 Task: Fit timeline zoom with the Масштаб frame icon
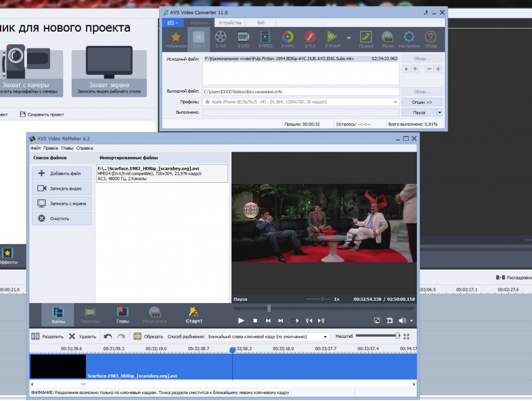pos(407,337)
